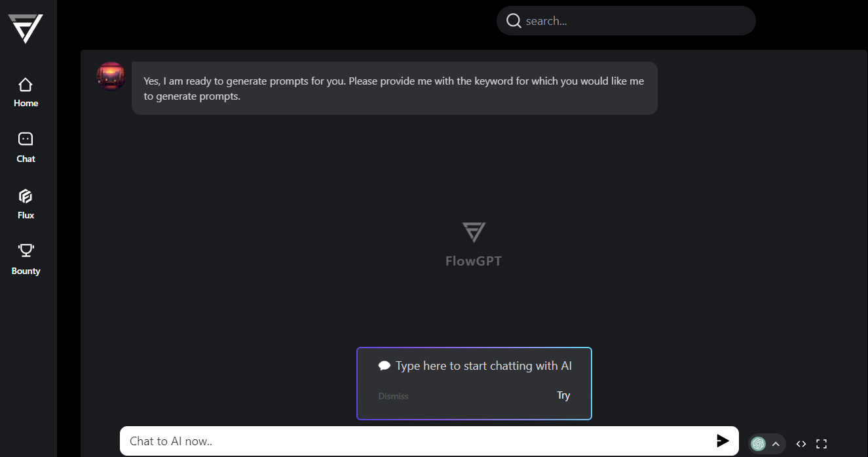868x457 pixels.
Task: Toggle fullscreen chat view
Action: click(821, 444)
